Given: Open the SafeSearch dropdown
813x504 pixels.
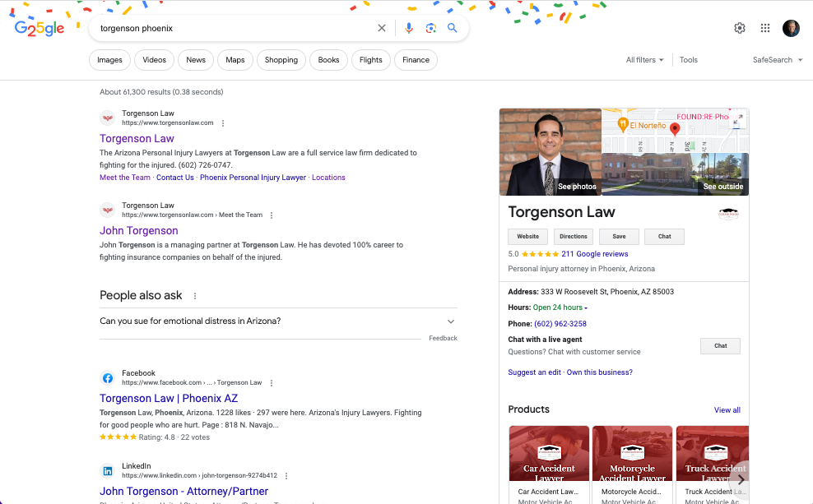Looking at the screenshot, I should pyautogui.click(x=777, y=60).
